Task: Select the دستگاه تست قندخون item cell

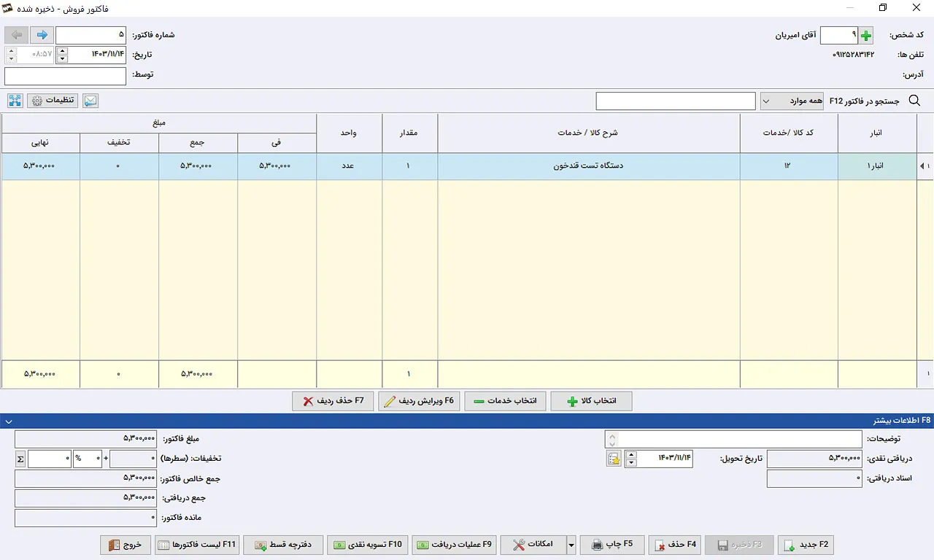Action: coord(589,166)
